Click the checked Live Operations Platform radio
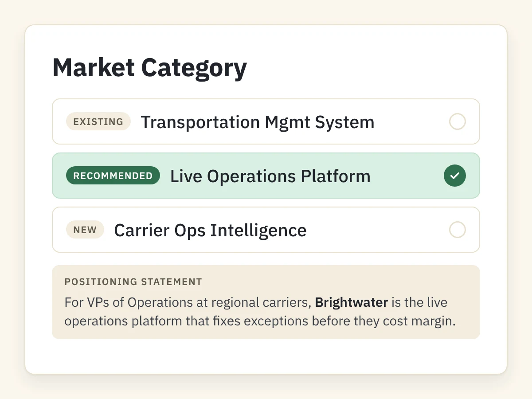The image size is (532, 399). (455, 176)
